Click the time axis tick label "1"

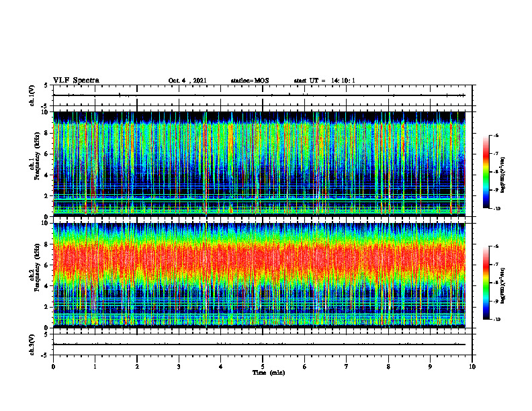pos(95,367)
